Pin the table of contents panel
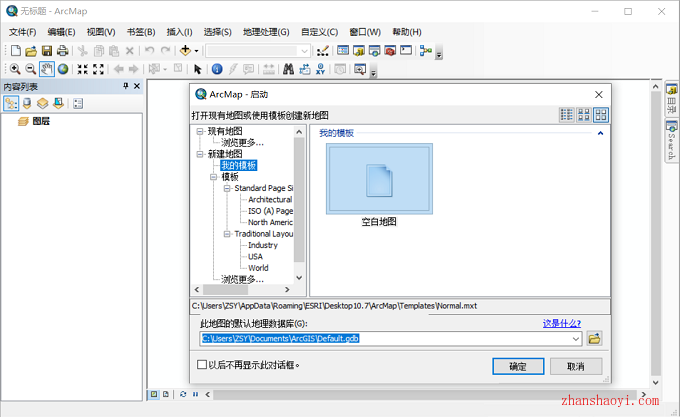This screenshot has height=417, width=680. click(x=126, y=86)
